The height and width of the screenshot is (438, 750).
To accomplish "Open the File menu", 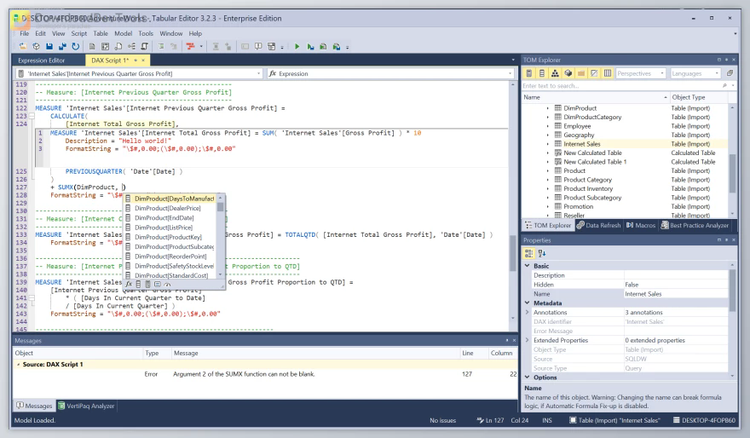I will 24,33.
